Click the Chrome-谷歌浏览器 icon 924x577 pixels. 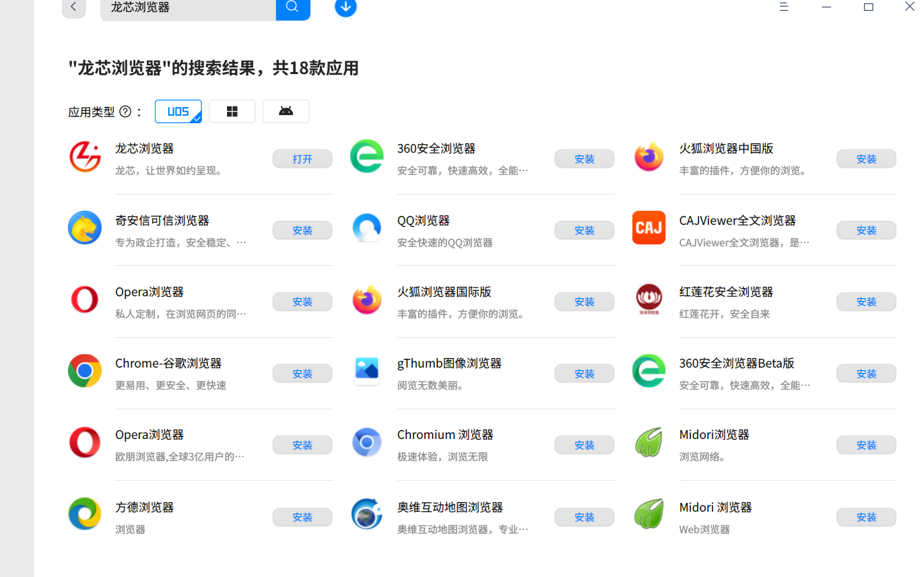click(x=85, y=371)
